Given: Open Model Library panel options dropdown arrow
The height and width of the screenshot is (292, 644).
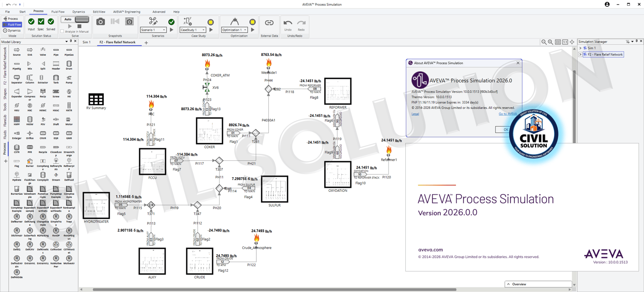Looking at the screenshot, I should [66, 42].
